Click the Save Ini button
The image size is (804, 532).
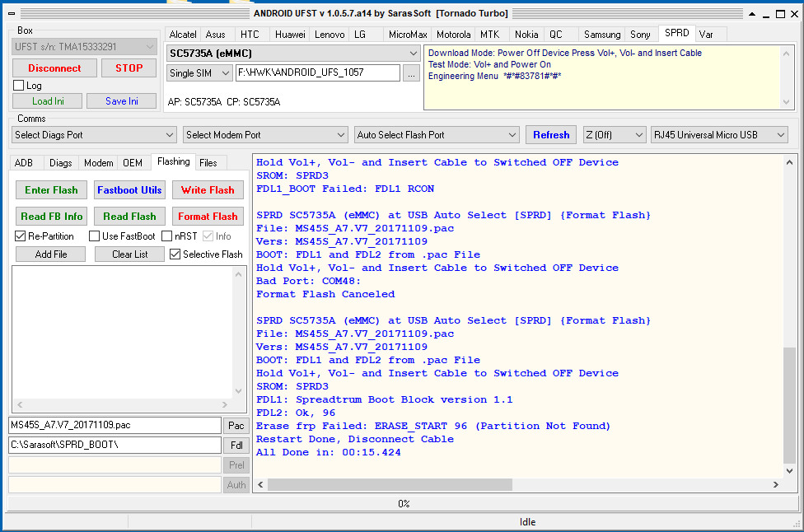click(122, 101)
